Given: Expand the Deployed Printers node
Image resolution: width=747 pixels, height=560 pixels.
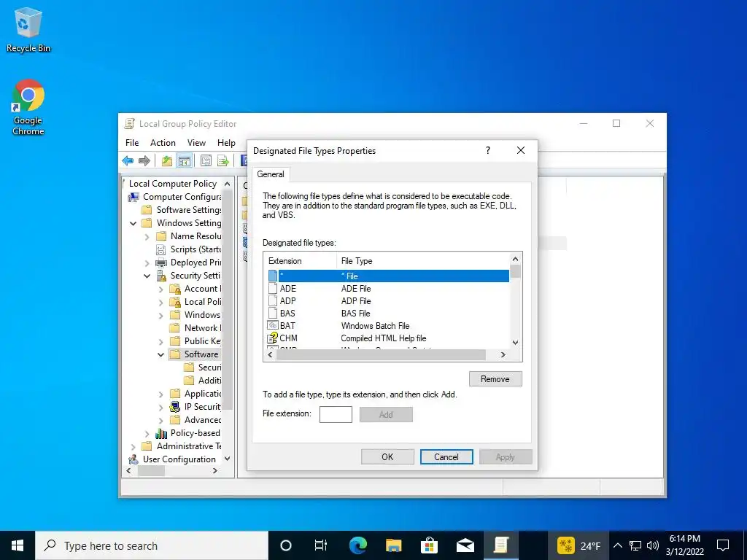Looking at the screenshot, I should pos(147,262).
